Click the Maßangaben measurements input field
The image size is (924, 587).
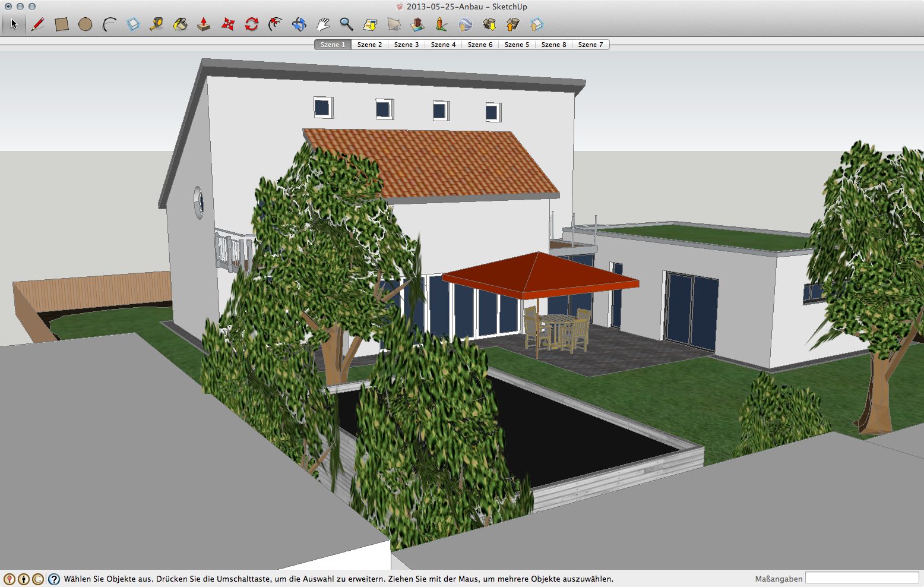click(862, 578)
